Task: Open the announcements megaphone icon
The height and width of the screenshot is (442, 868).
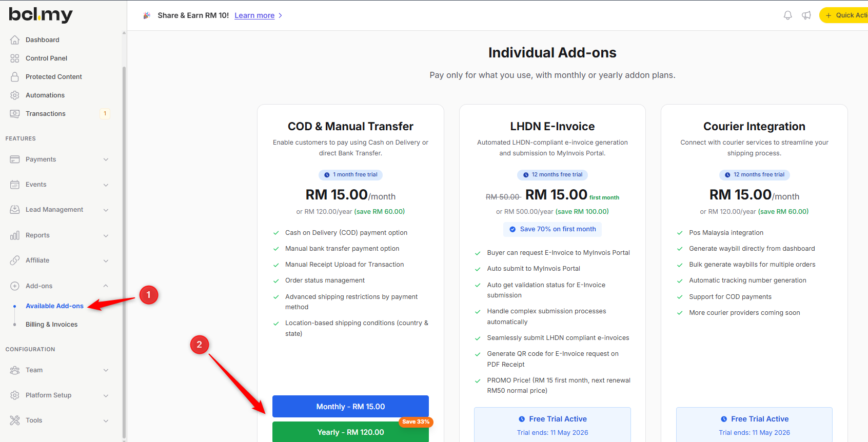Action: coord(806,15)
